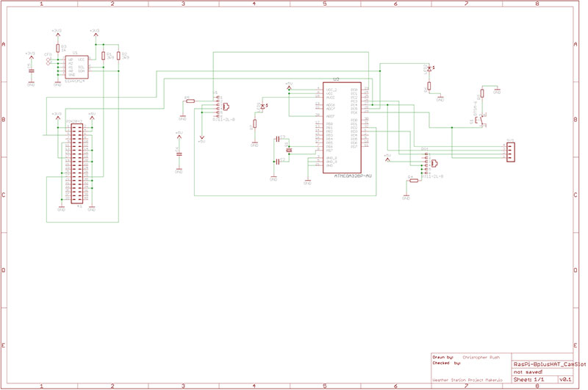
Task: Select the pushbutton switch S1 symbol
Action: point(482,120)
